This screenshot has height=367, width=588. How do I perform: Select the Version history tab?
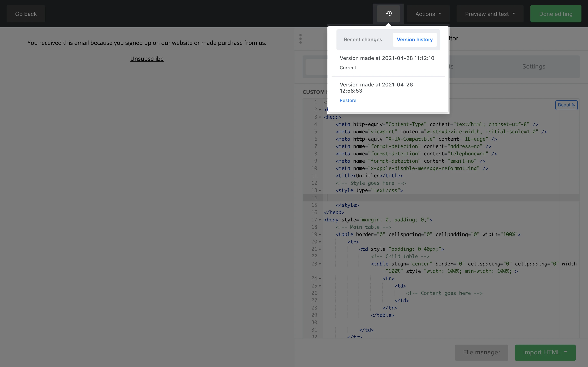414,40
